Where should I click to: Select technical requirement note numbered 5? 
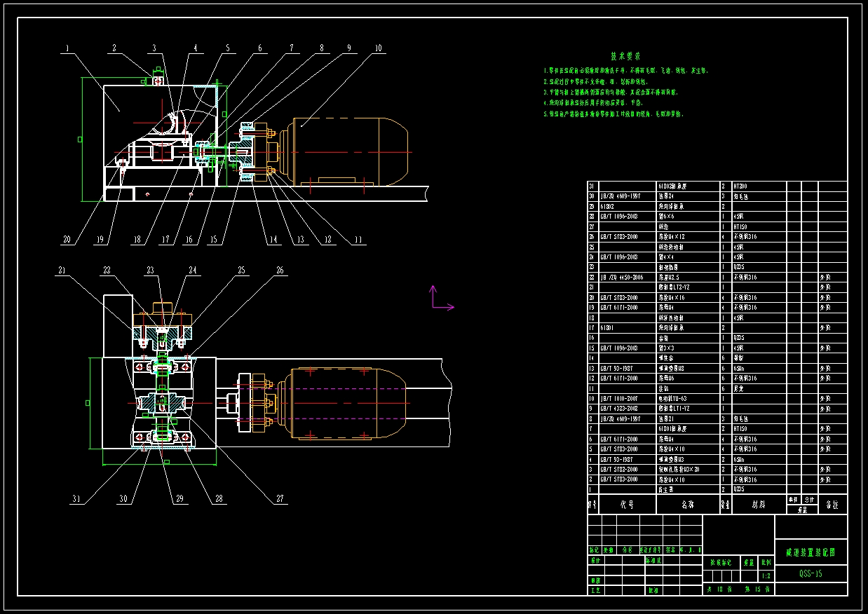[613, 114]
